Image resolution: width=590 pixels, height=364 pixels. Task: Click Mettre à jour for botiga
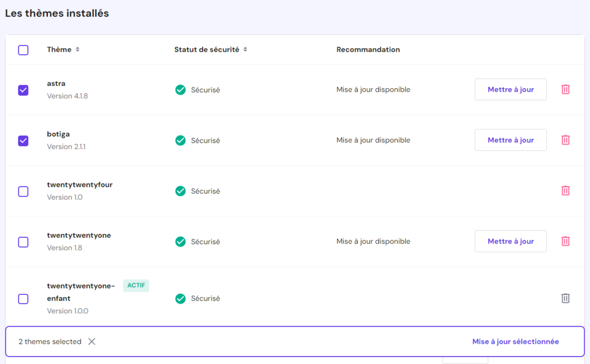pyautogui.click(x=510, y=140)
